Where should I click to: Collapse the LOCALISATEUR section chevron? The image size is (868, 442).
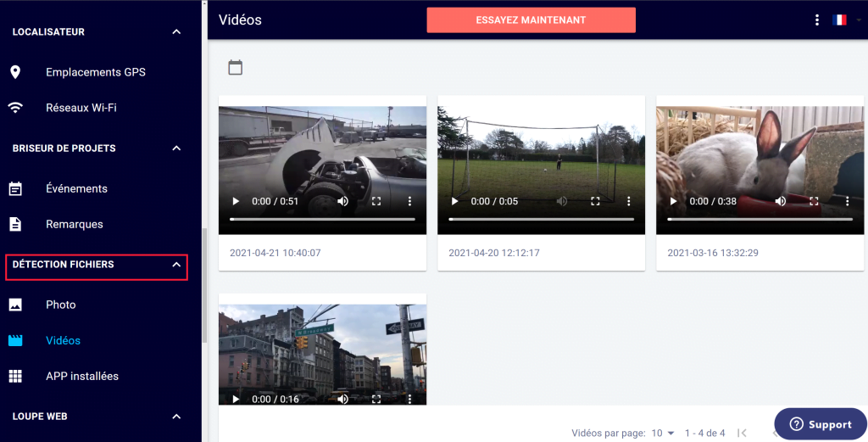click(x=176, y=32)
